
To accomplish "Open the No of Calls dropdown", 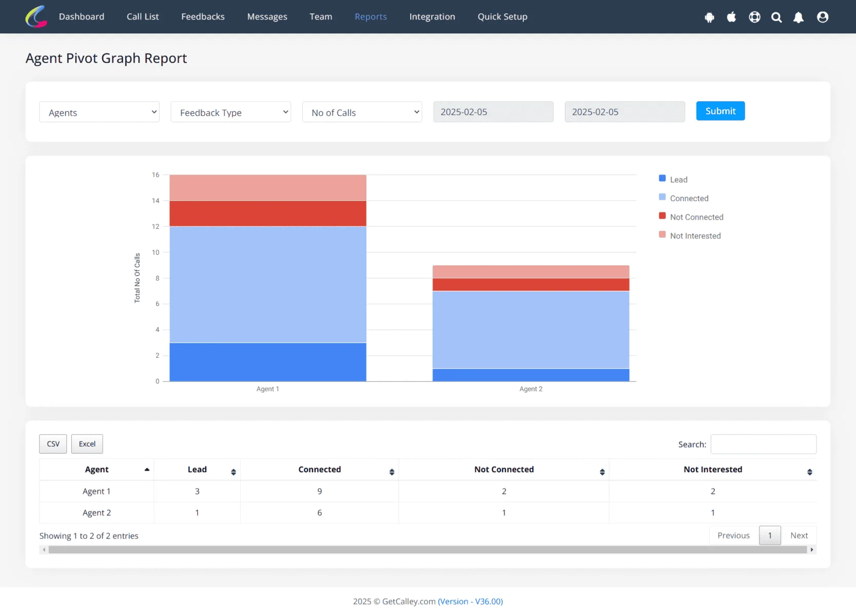I will coord(362,112).
